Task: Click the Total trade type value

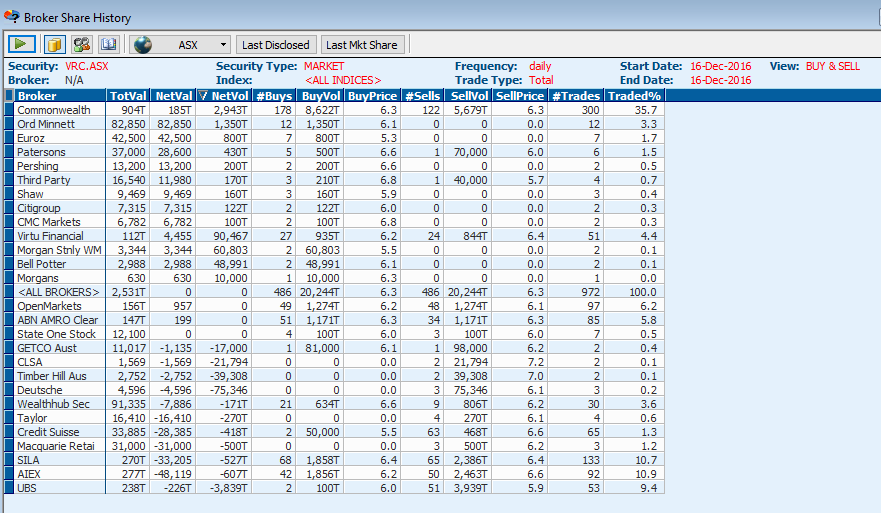Action: (x=541, y=80)
